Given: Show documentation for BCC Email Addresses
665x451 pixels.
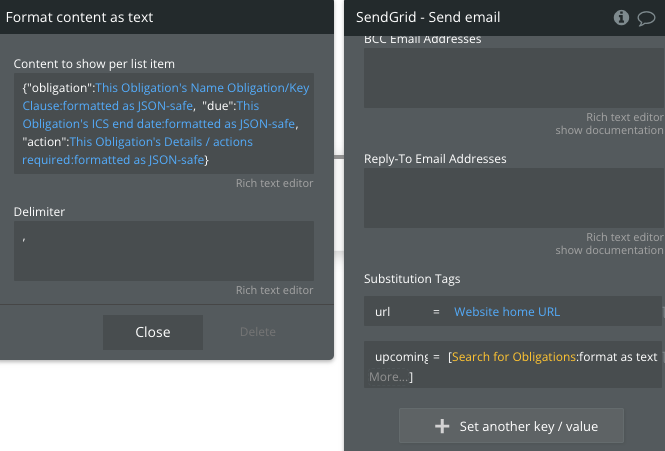Looking at the screenshot, I should click(x=608, y=131).
